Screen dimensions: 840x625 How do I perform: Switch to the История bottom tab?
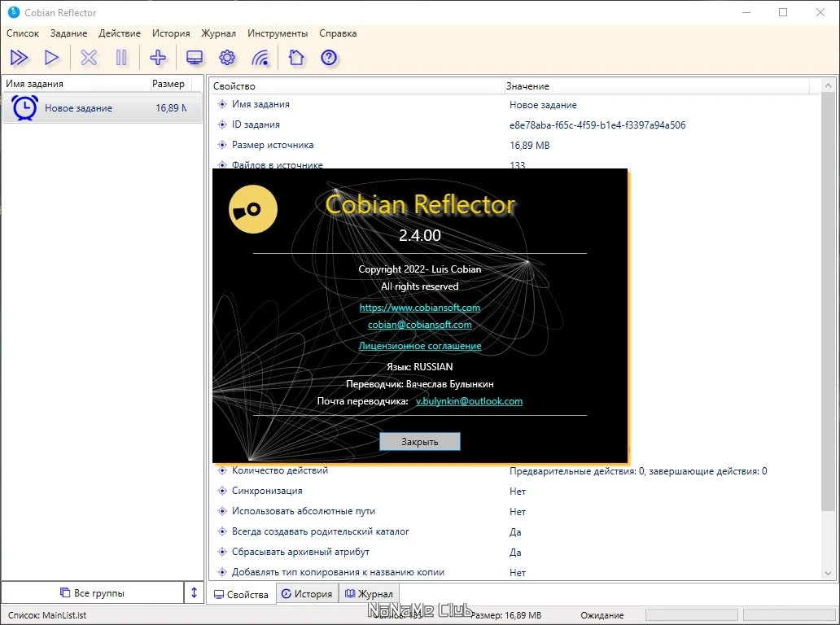click(307, 593)
